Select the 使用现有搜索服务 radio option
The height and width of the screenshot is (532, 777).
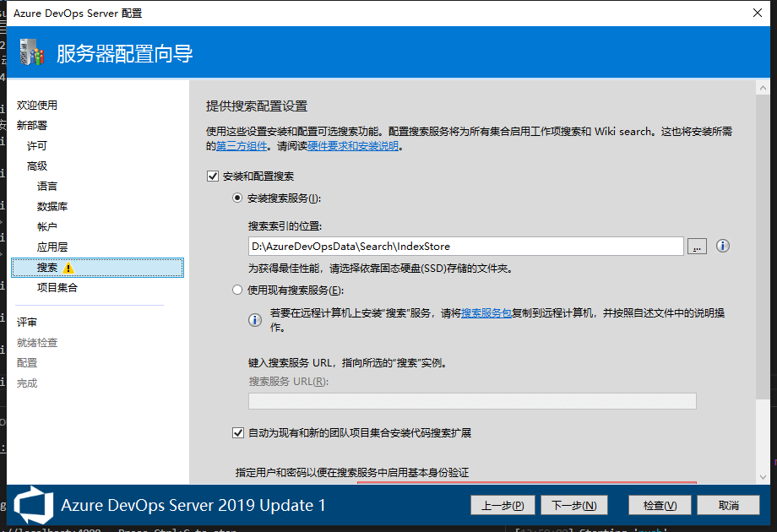click(x=237, y=290)
